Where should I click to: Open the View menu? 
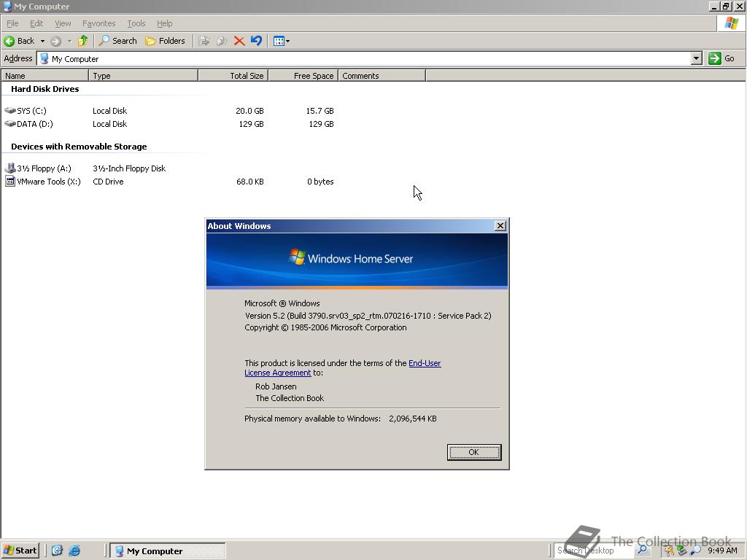point(63,23)
